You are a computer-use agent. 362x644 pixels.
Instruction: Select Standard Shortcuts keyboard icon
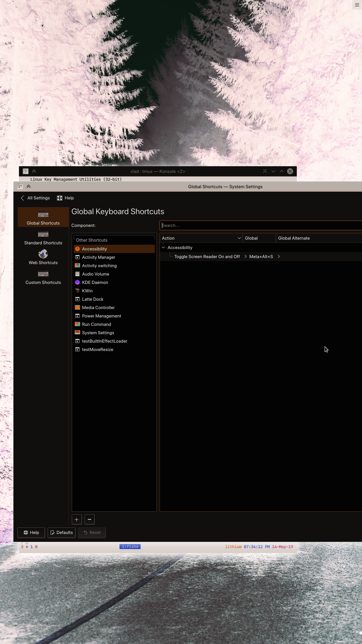(43, 234)
